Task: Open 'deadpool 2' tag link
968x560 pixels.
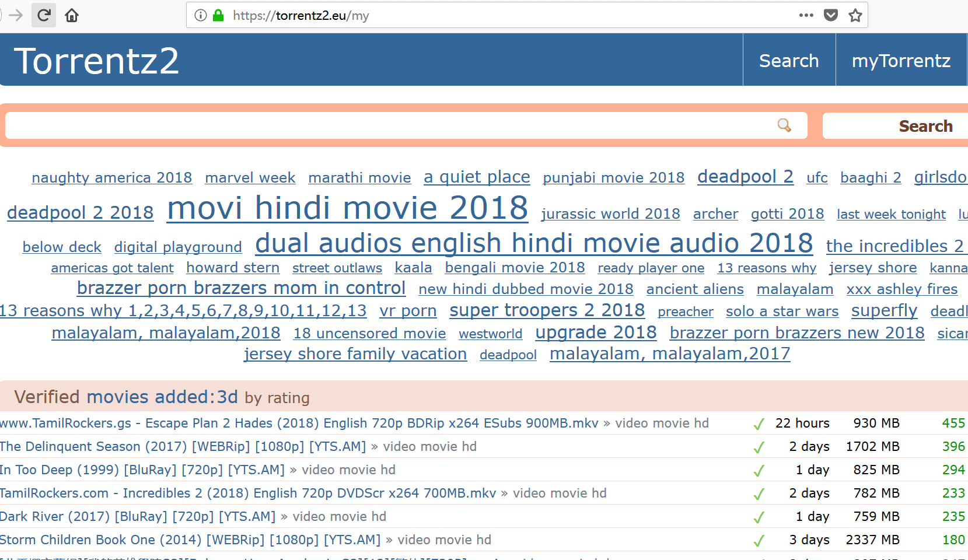Action: tap(745, 176)
